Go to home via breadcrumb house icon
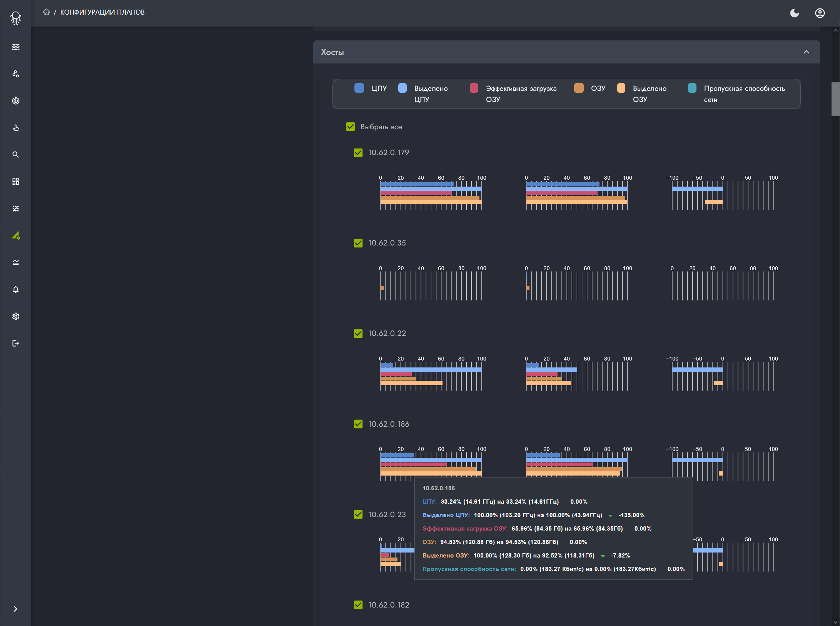 point(47,12)
